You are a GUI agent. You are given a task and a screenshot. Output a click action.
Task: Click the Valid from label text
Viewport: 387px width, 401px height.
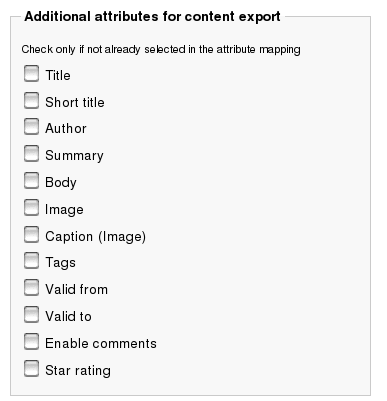[77, 290]
